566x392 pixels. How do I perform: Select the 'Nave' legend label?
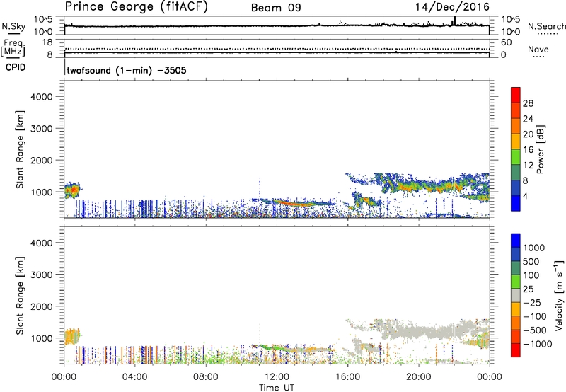pos(538,49)
